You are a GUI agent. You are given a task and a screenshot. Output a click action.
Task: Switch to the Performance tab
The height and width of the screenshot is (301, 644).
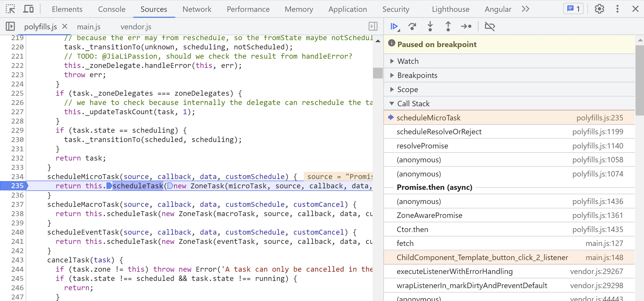pos(248,9)
